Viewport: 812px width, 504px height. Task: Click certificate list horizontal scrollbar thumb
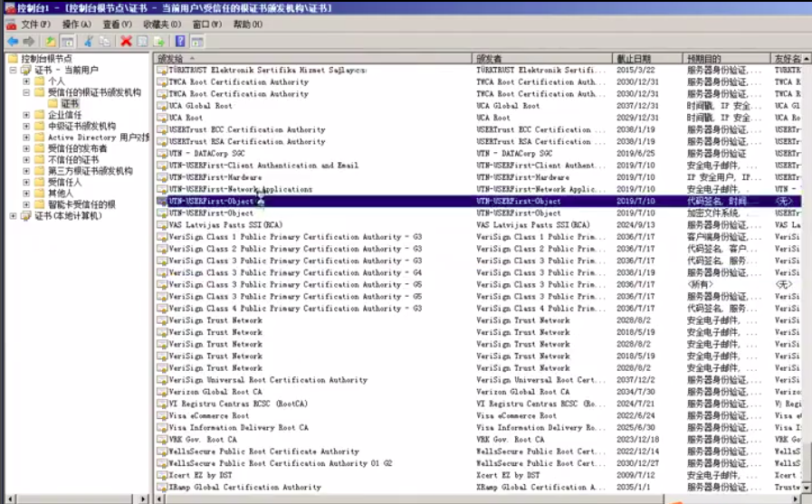[x=414, y=499]
